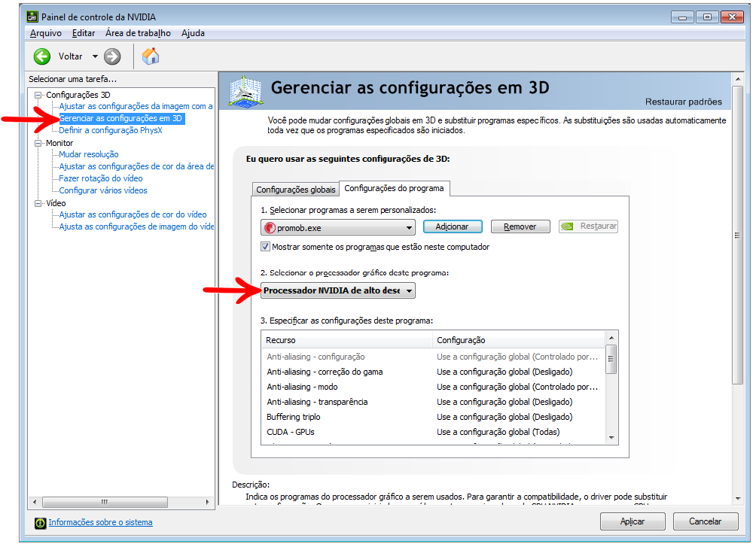
Task: Select the 'CUDA - GPUs' row
Action: click(x=433, y=432)
